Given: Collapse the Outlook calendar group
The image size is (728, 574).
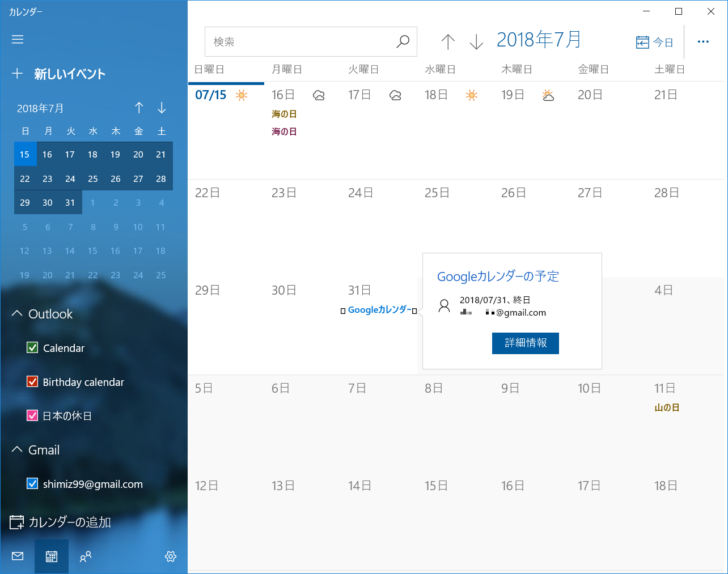Looking at the screenshot, I should (x=16, y=313).
